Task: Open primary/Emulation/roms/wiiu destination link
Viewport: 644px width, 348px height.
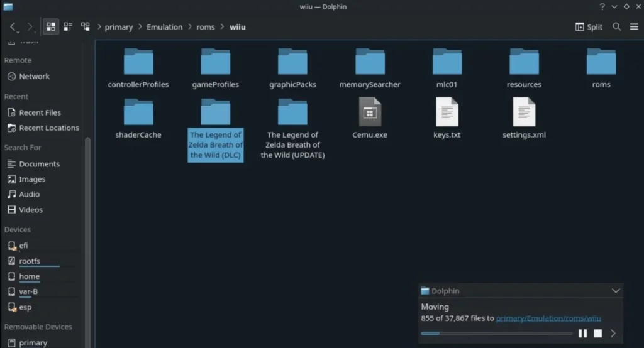Action: pos(548,318)
